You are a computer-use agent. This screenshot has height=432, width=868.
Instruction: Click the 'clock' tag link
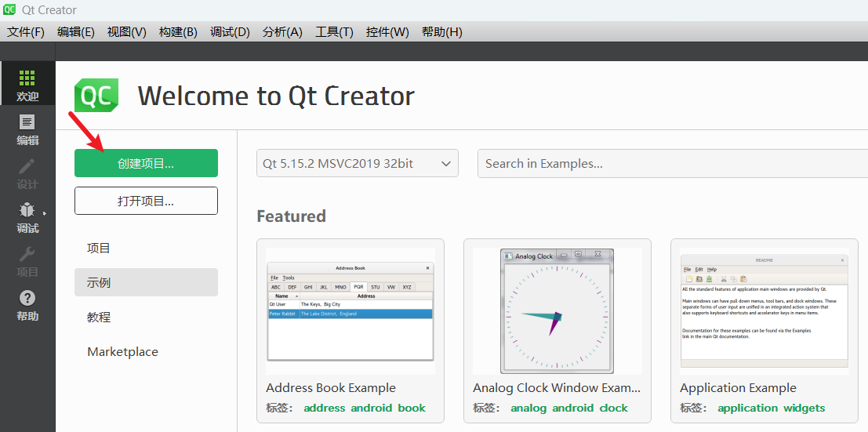coord(613,408)
